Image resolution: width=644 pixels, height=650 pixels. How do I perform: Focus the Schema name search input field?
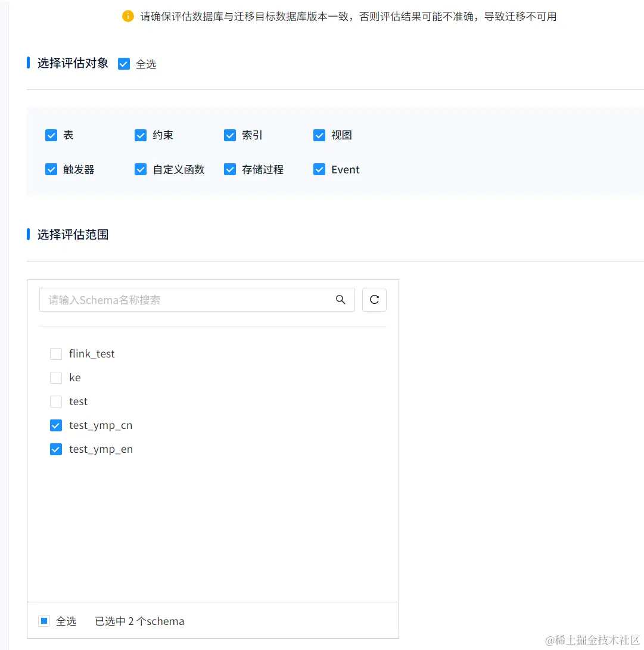coord(197,300)
